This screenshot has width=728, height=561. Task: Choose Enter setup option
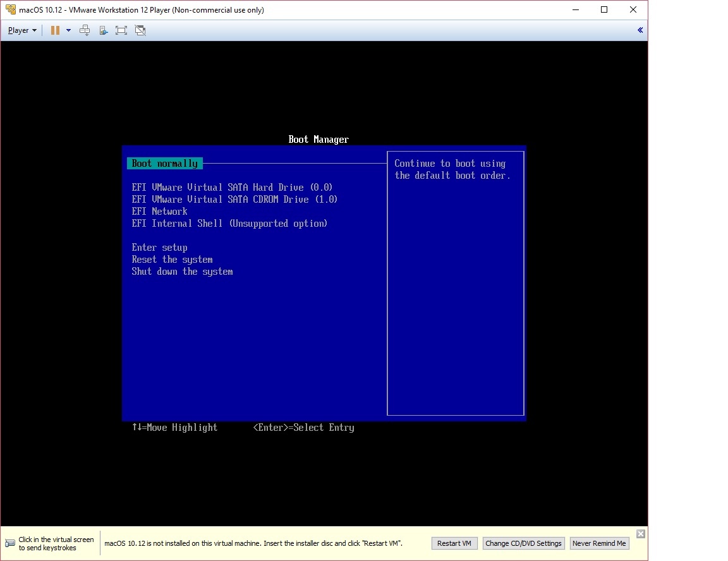[159, 248]
